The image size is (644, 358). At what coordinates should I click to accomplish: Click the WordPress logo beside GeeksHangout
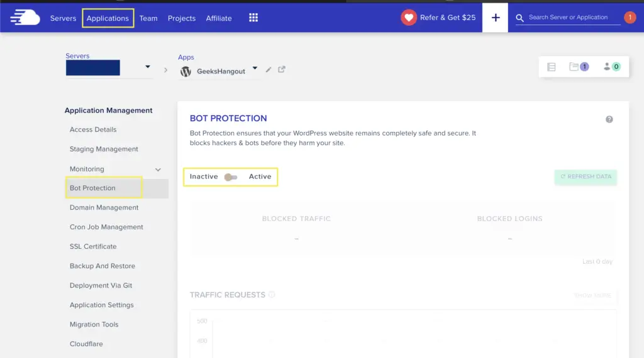(186, 72)
